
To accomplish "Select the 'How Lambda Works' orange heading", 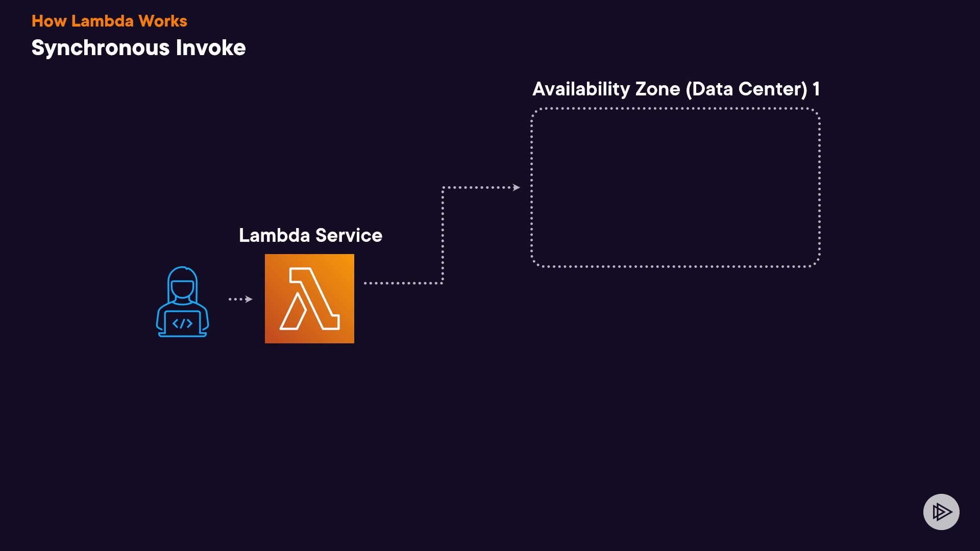I will 109,21.
